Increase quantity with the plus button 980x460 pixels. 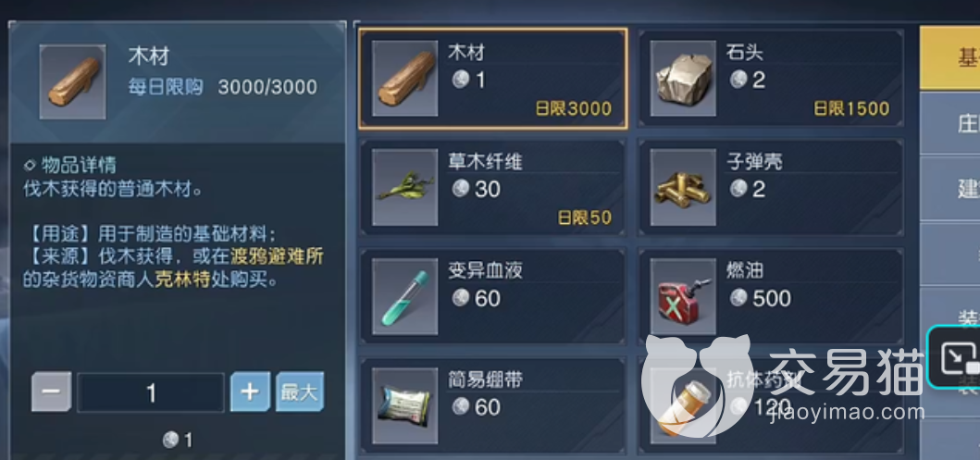point(250,392)
